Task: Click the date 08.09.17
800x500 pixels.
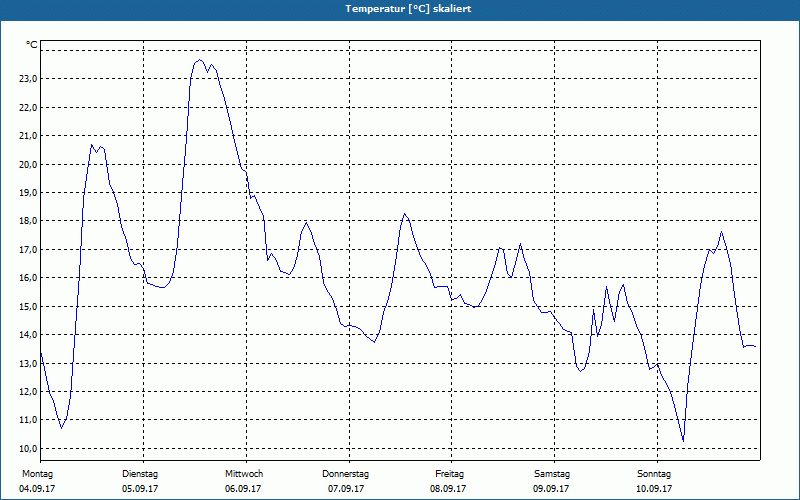Action: [448, 489]
